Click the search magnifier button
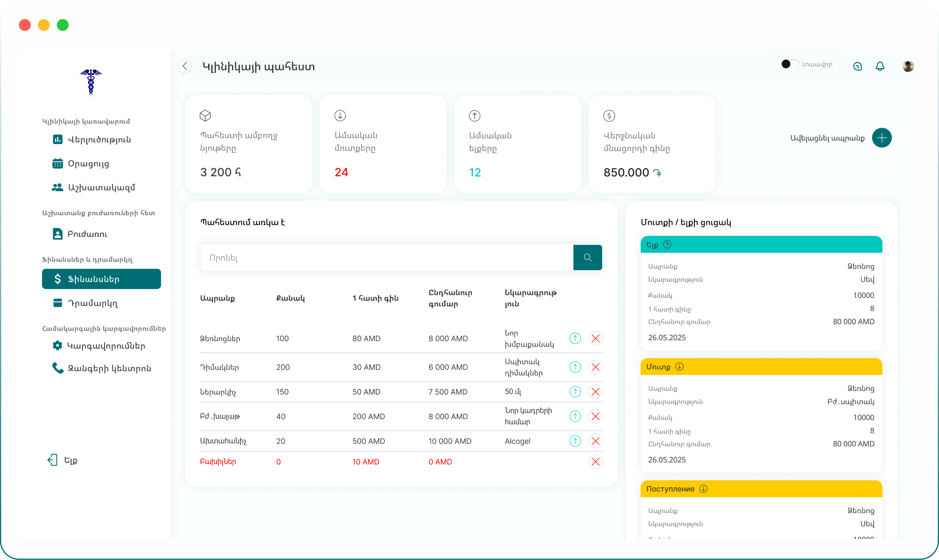 (588, 258)
